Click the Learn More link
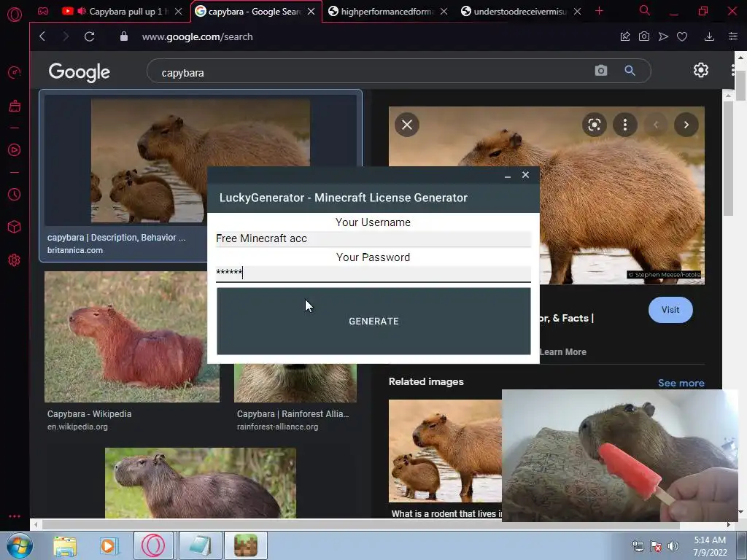This screenshot has height=560, width=747. (562, 352)
